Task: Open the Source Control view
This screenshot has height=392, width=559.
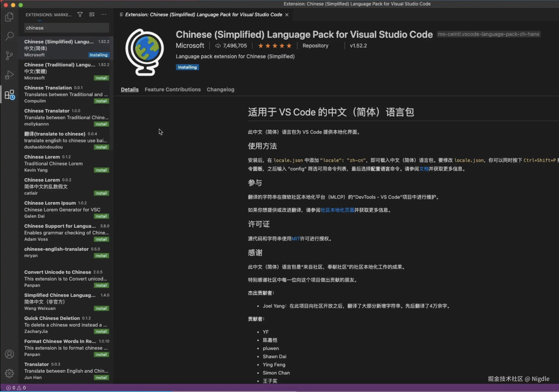Action: (9, 56)
